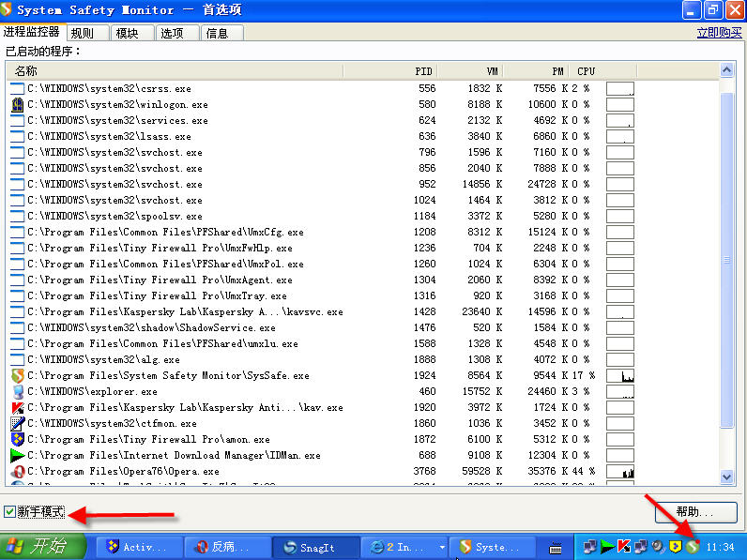Switch to the Activ... taskbar window

[140, 547]
